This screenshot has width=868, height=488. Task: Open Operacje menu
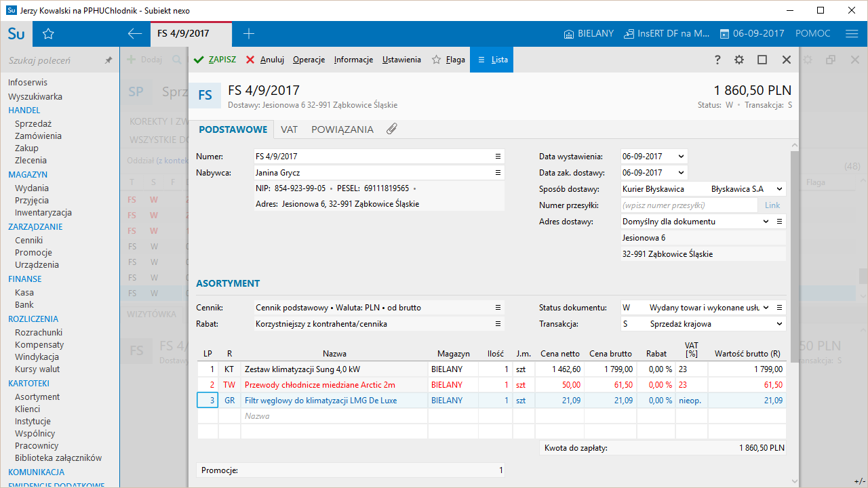[309, 60]
